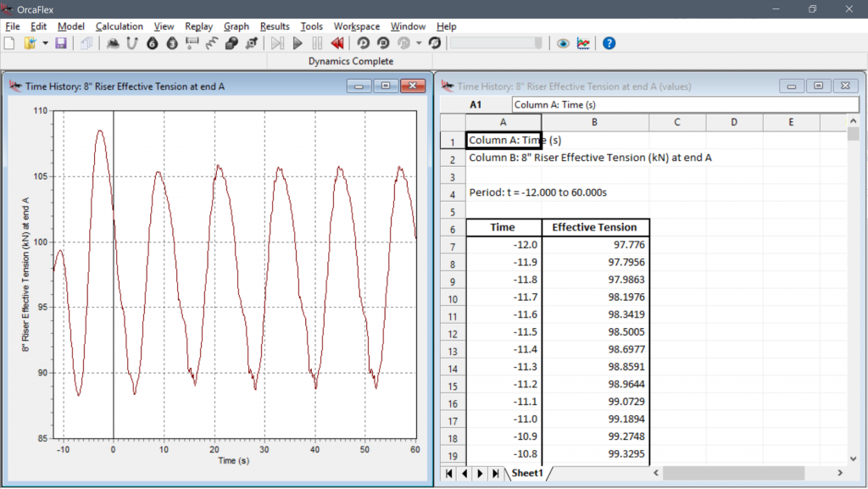Click the horizontal scrollbar right arrow
The width and height of the screenshot is (868, 489).
coord(840,473)
